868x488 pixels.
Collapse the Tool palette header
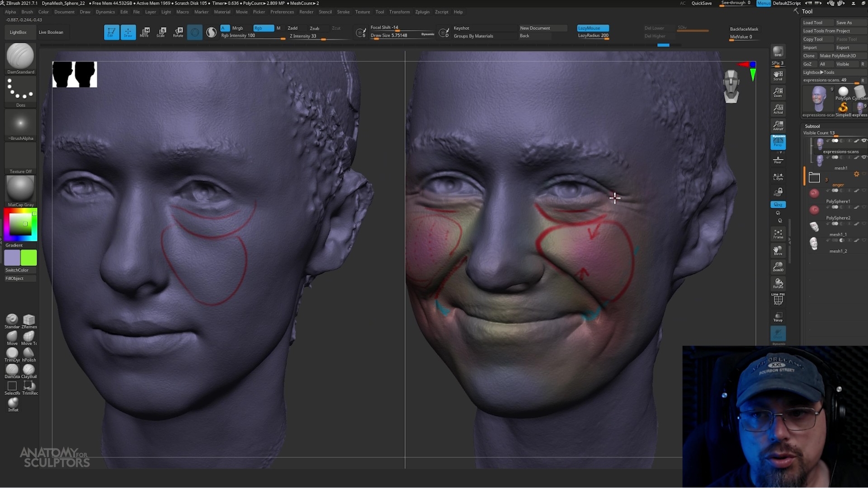807,11
